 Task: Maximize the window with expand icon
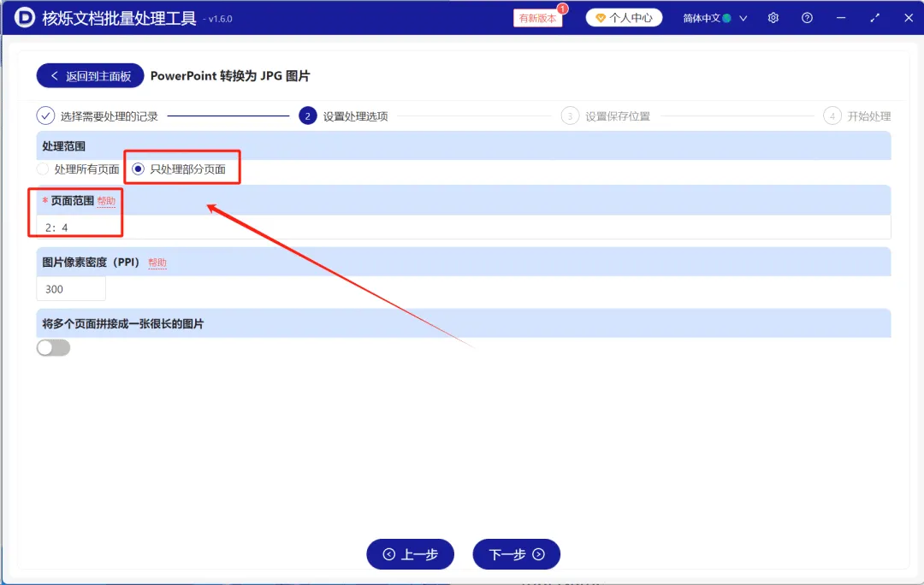(x=874, y=18)
